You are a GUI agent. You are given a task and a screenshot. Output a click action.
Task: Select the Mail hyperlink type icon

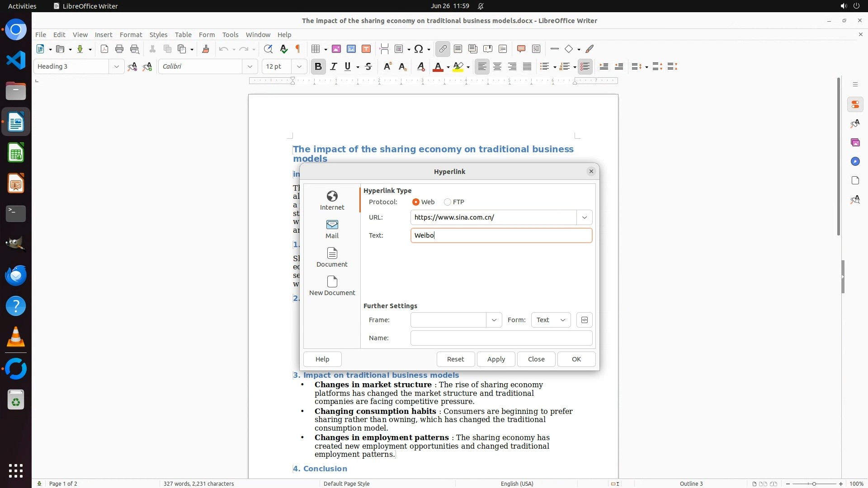pyautogui.click(x=332, y=229)
